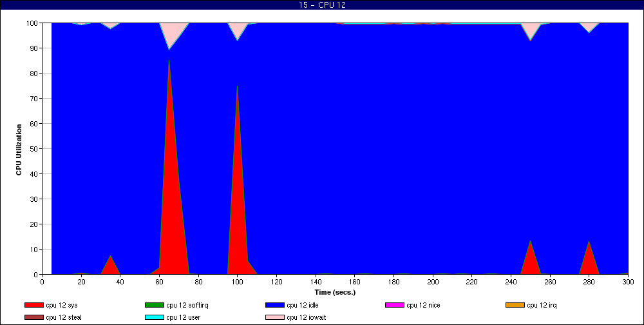Select the 'cpu 12 softirq' legend label
Screen dimensions: 644x325
tap(187, 305)
